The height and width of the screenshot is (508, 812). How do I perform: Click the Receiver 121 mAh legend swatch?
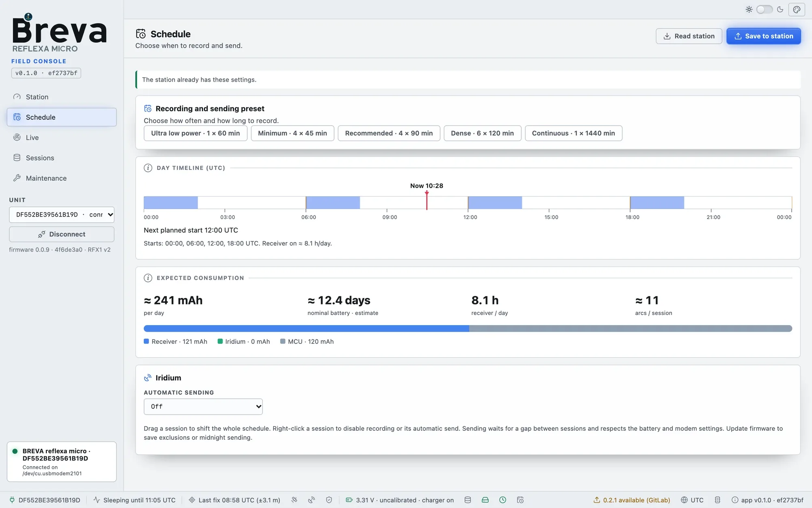147,341
